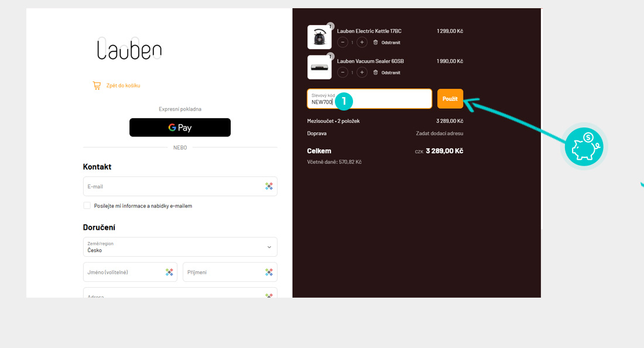Remove the Vacuum Sealer via trash icon
This screenshot has height=348, width=644.
point(376,73)
